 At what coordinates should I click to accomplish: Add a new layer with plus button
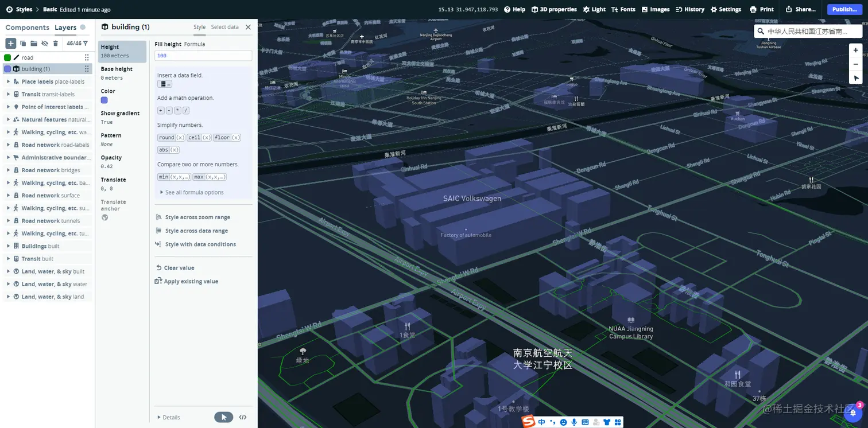click(x=11, y=43)
